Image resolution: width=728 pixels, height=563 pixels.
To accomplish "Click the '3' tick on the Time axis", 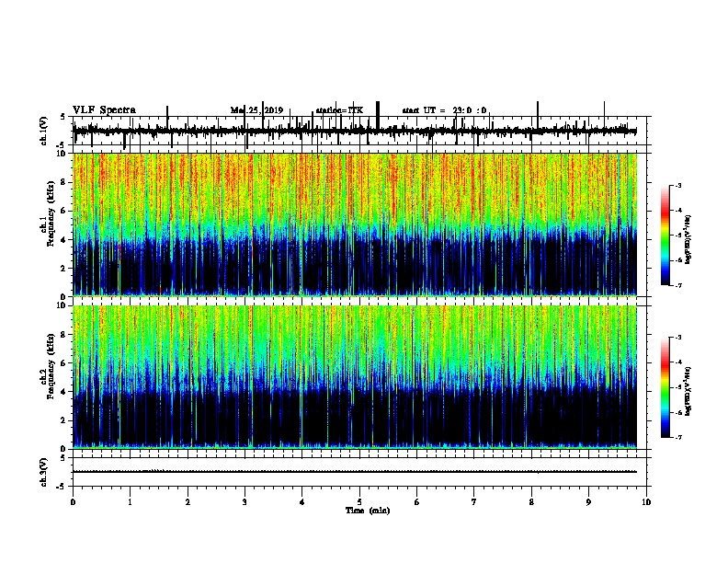I will 245,502.
